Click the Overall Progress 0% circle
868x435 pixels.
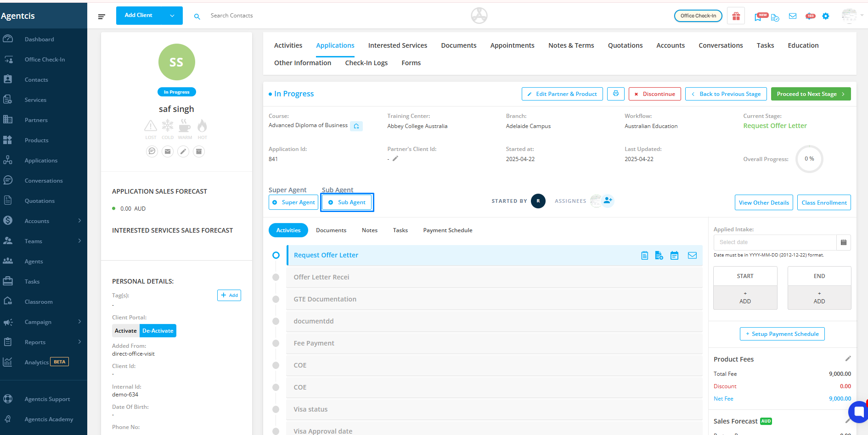click(x=809, y=159)
